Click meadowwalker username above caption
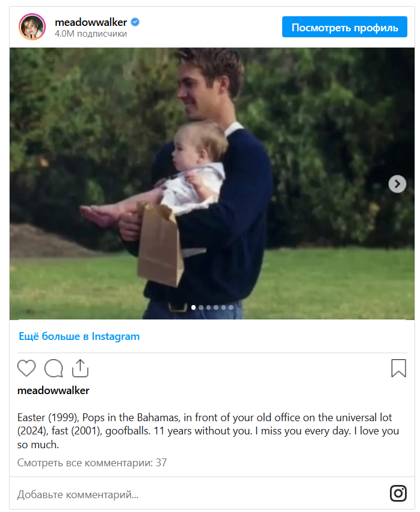 pyautogui.click(x=53, y=390)
